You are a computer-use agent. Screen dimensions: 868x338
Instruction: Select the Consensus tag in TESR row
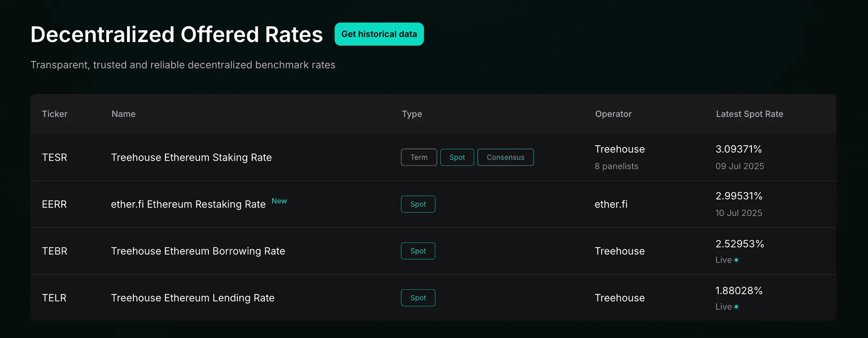click(505, 157)
